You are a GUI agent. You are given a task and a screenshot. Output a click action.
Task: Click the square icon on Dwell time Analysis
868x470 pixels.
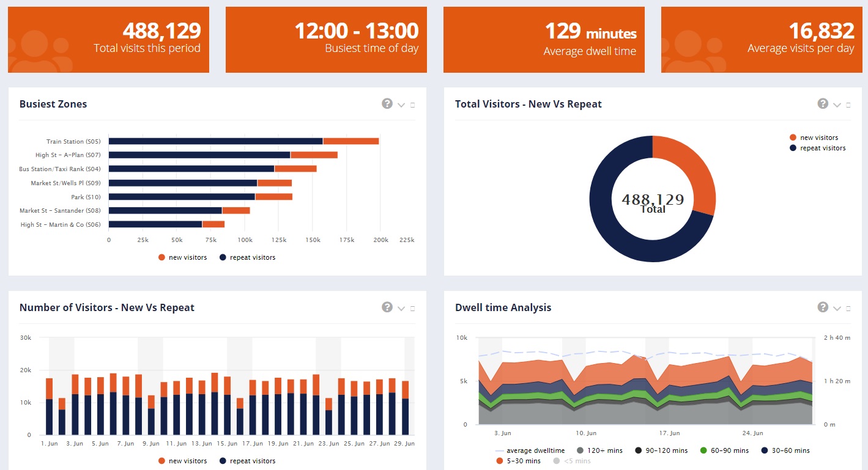(848, 309)
